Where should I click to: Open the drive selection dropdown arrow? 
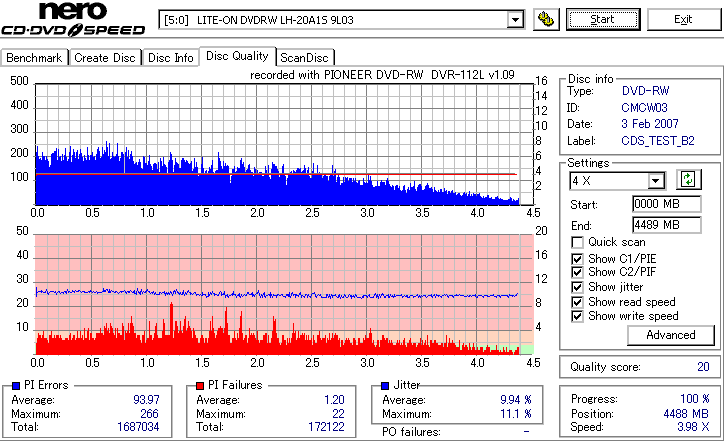point(515,20)
